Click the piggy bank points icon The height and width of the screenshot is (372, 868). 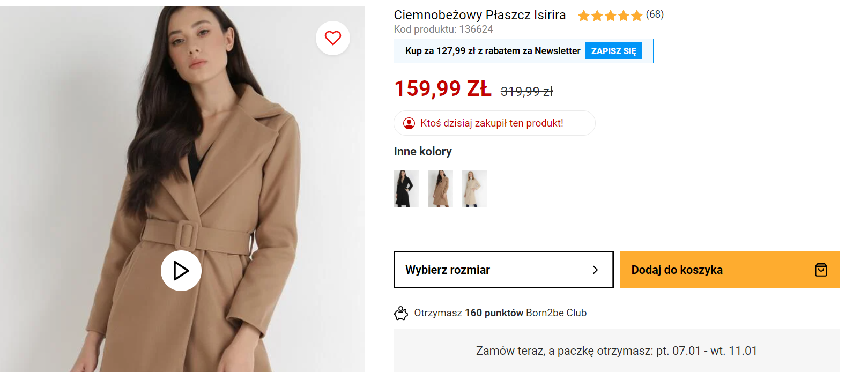point(401,313)
